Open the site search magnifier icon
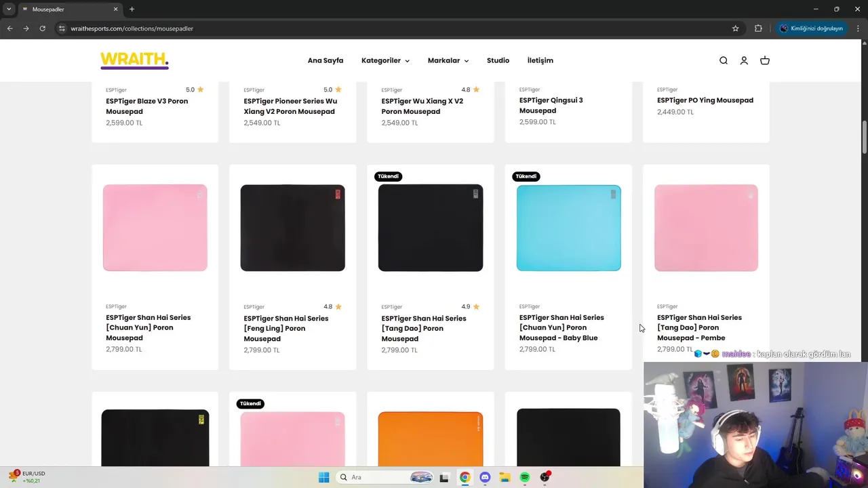This screenshot has height=488, width=868. pos(724,60)
